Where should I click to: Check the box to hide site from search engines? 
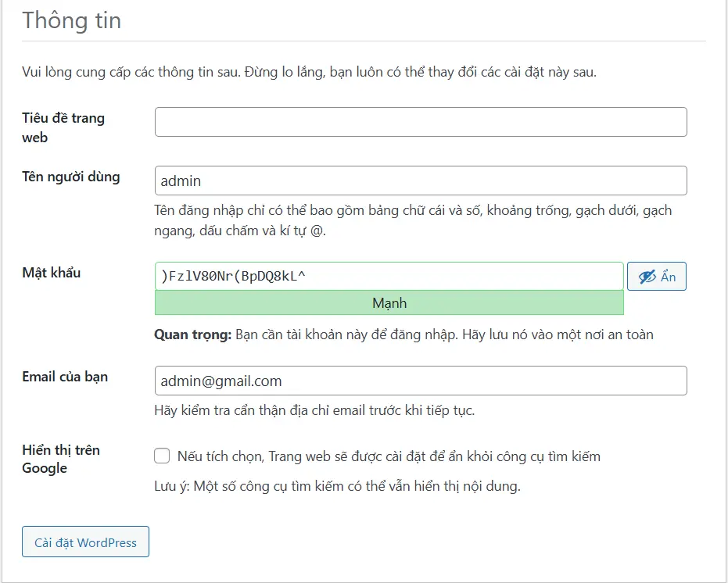[x=162, y=456]
